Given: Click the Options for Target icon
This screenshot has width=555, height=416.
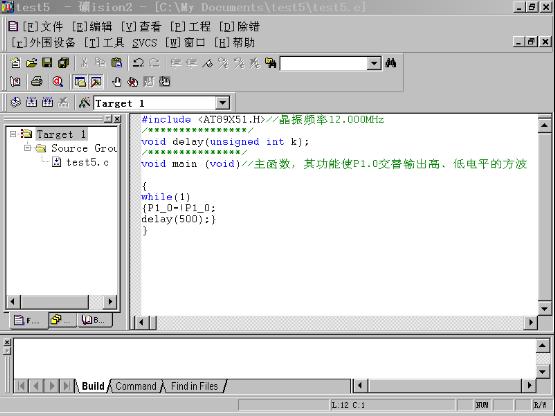Looking at the screenshot, I should (84, 103).
